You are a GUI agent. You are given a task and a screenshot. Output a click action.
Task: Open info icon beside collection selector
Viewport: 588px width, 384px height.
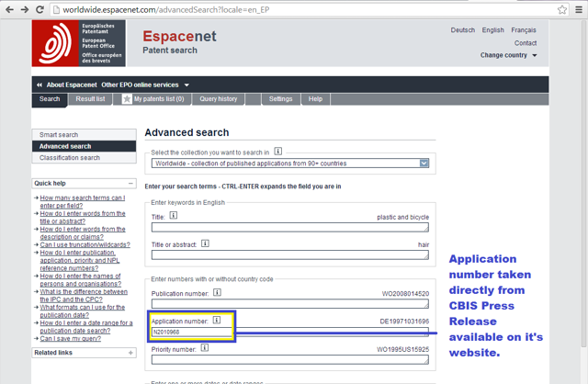[x=277, y=152]
